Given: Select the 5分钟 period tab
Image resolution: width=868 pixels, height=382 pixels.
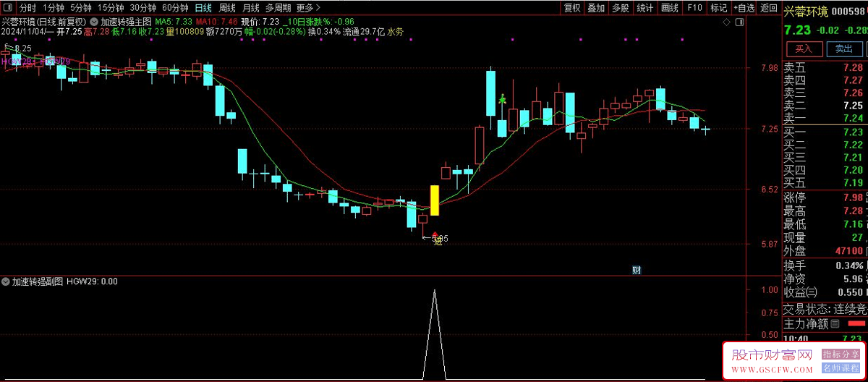Looking at the screenshot, I should pyautogui.click(x=81, y=8).
